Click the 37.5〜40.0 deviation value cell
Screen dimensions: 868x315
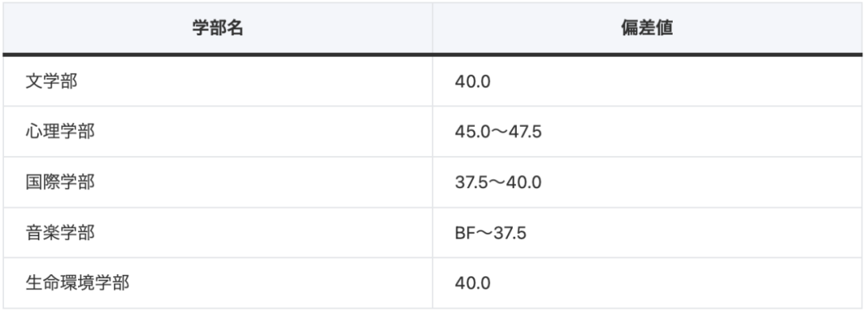pyautogui.click(x=647, y=182)
